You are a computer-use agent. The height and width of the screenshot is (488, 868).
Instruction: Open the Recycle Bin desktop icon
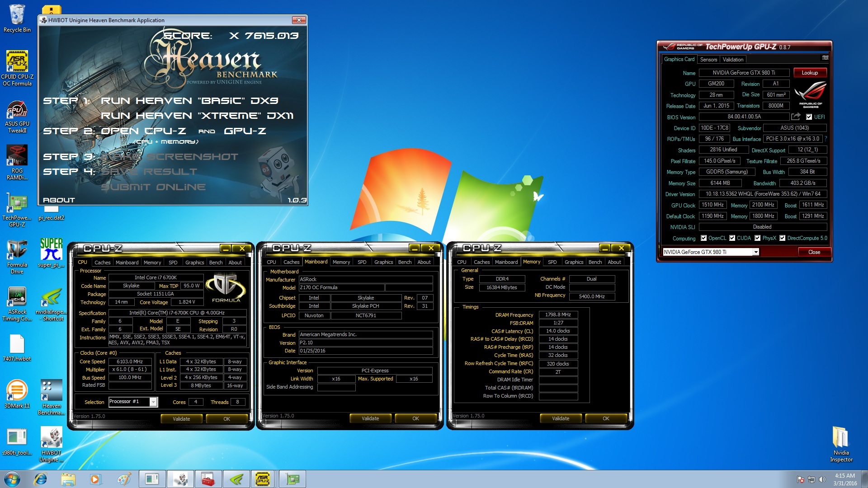[x=17, y=19]
